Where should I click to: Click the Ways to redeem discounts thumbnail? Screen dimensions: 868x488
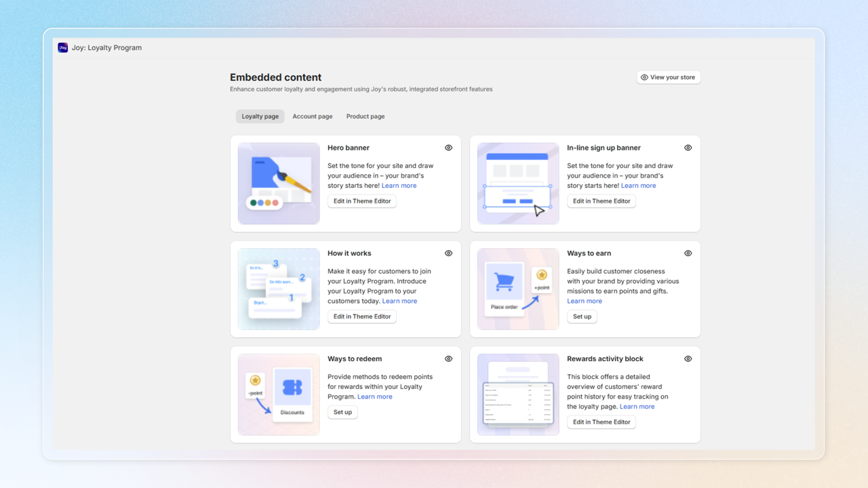(x=279, y=394)
